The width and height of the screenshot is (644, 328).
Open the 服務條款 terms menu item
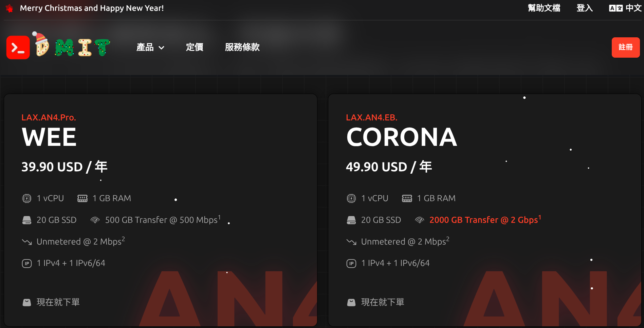[242, 47]
